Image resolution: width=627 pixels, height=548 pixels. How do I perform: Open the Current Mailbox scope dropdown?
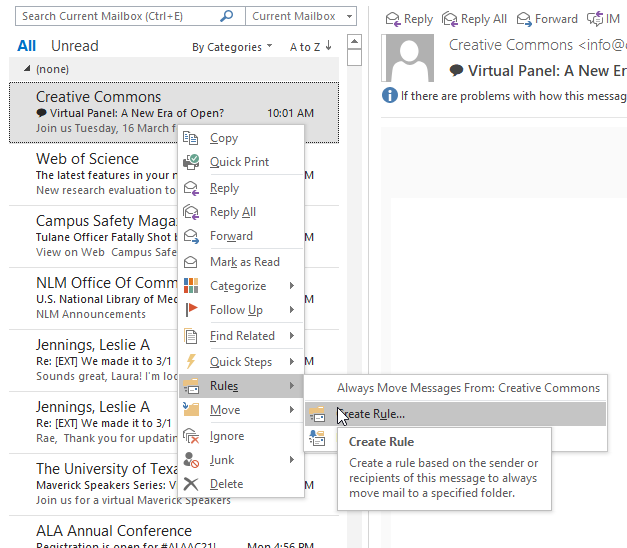coord(349,16)
